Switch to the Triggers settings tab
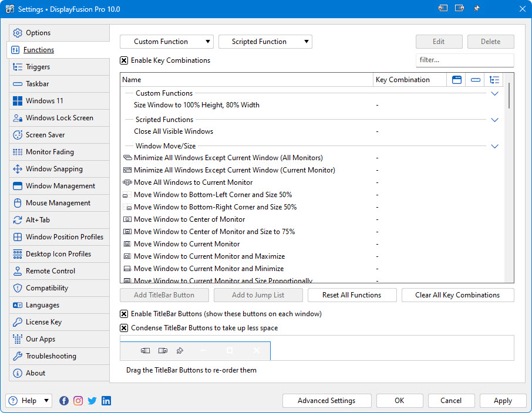The width and height of the screenshot is (532, 413). [x=38, y=67]
